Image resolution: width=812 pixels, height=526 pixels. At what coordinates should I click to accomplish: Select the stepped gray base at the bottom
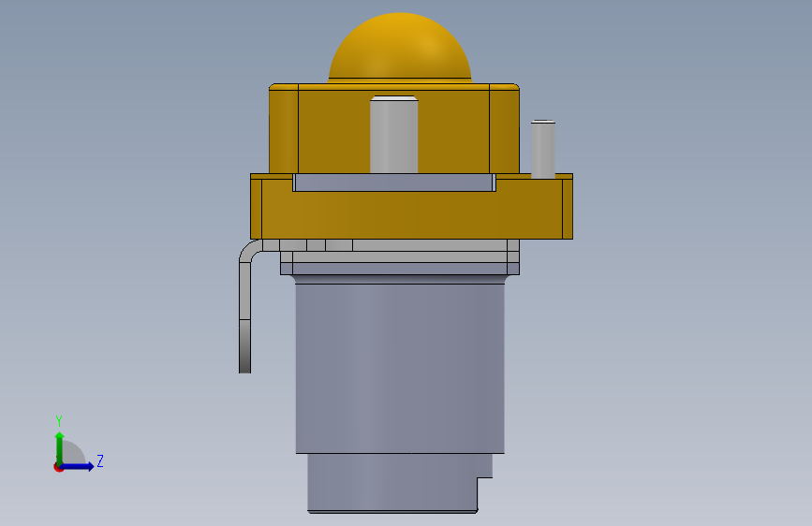tap(399, 483)
